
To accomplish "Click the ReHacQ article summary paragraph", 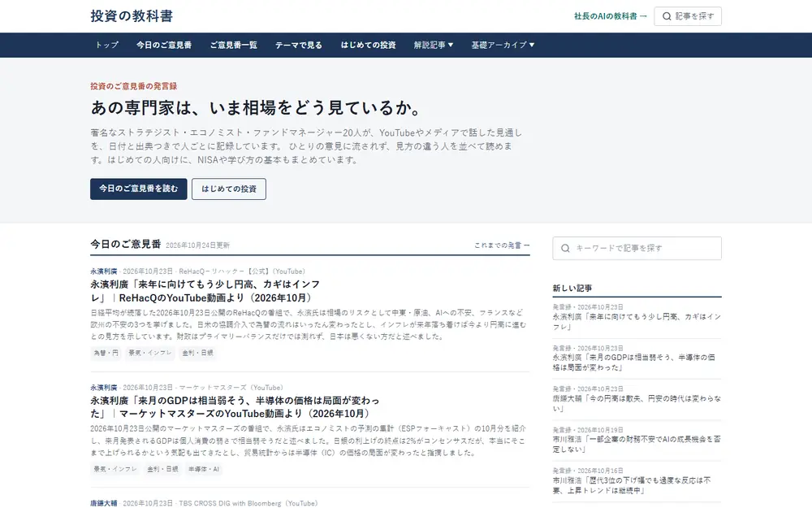I will 309,324.
